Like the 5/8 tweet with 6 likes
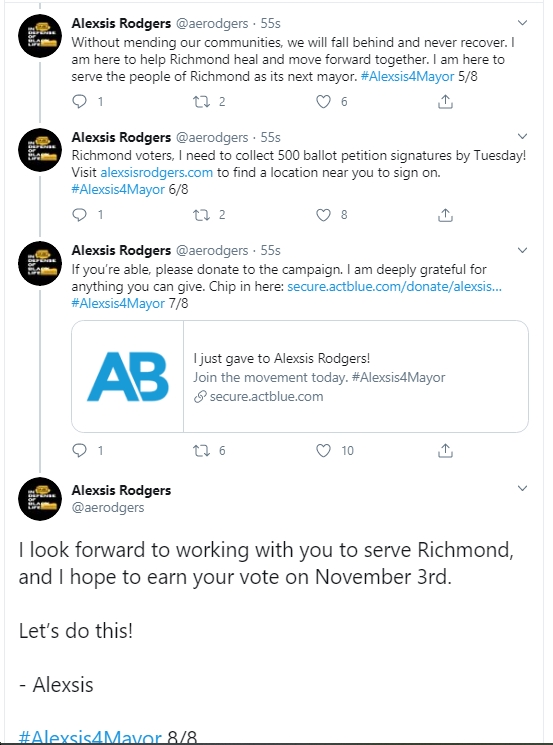The width and height of the screenshot is (553, 745). pos(324,101)
